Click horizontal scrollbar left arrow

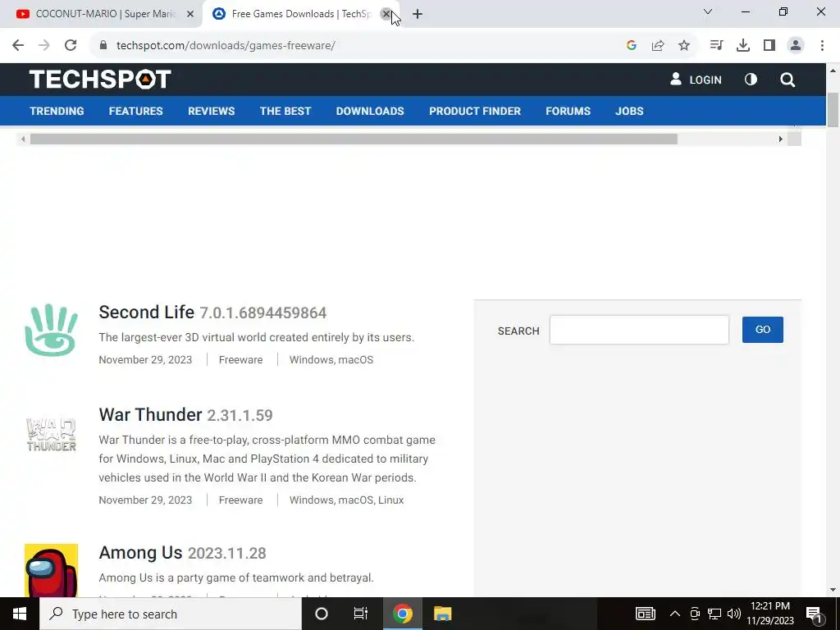click(22, 139)
